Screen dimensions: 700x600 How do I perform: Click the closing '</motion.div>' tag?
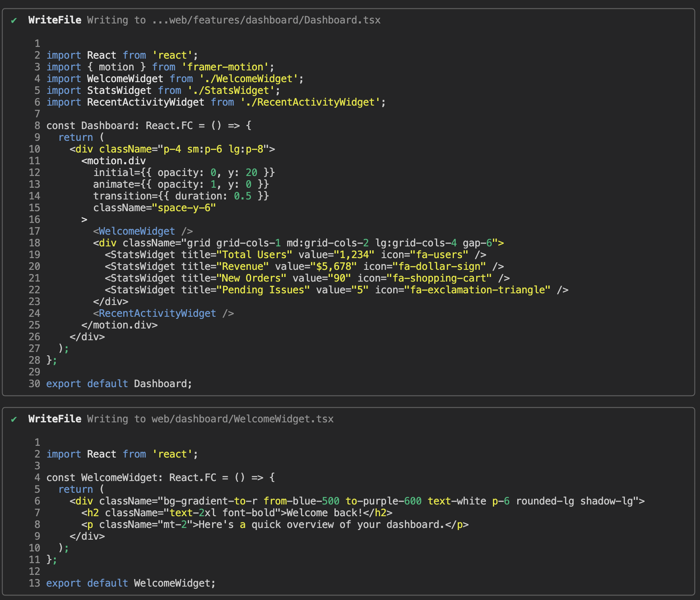[x=119, y=325]
